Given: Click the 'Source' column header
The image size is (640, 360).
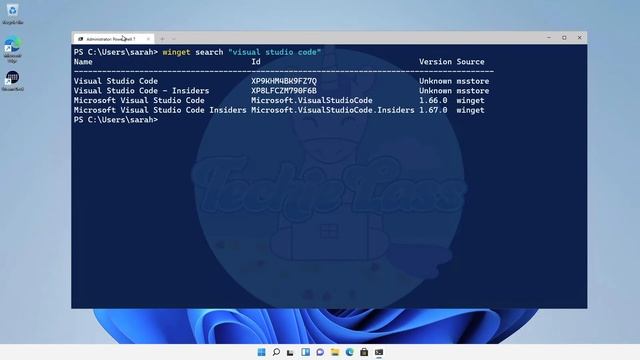Looking at the screenshot, I should point(470,62).
